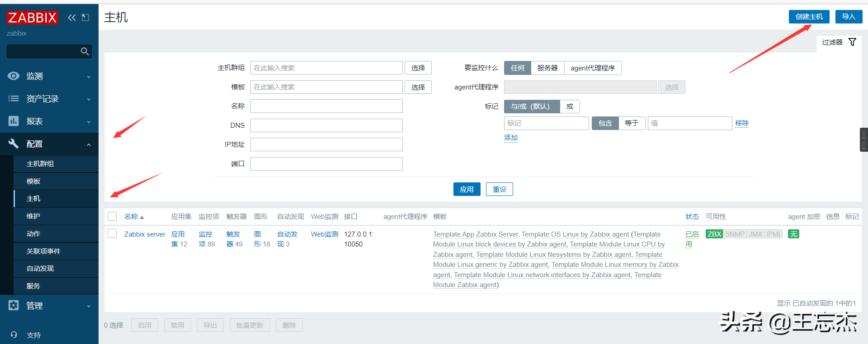Open the 自动发现 submenu item
868x344 pixels.
click(x=40, y=269)
